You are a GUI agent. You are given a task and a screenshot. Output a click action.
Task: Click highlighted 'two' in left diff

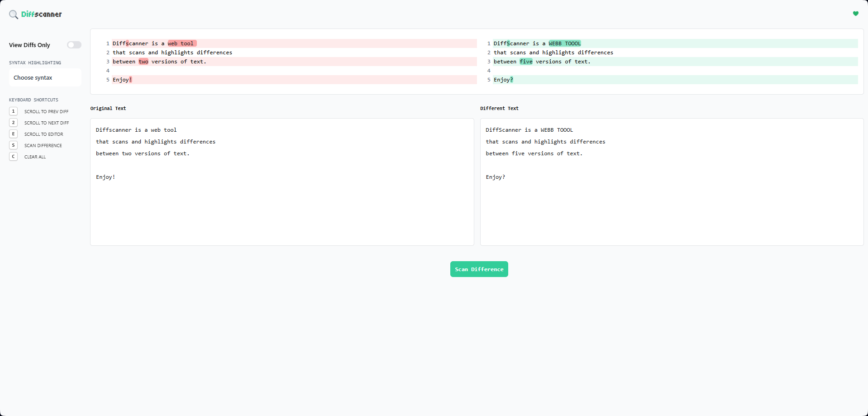click(143, 62)
